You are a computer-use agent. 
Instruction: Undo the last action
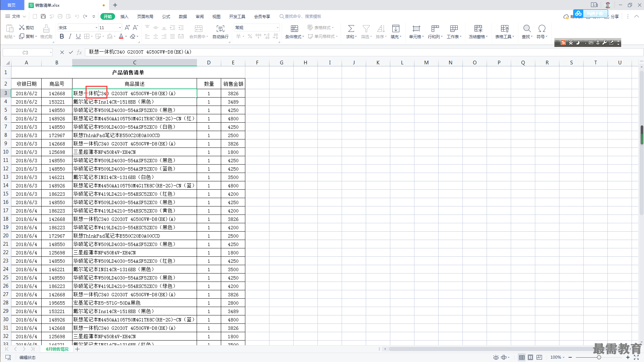pyautogui.click(x=77, y=16)
